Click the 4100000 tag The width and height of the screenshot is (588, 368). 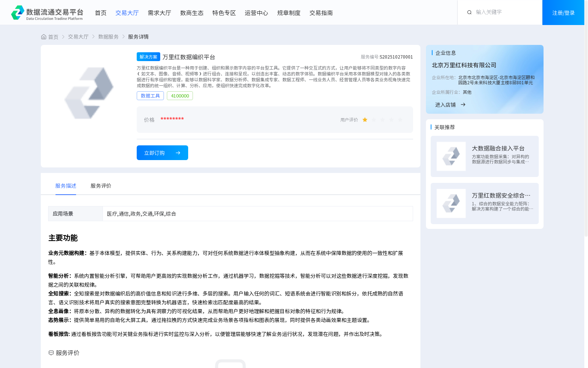pos(180,96)
